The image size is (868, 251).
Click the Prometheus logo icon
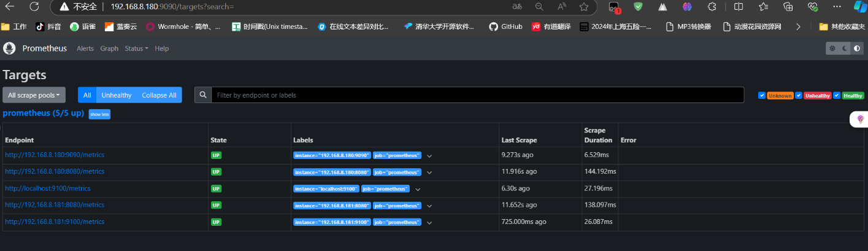coord(9,48)
